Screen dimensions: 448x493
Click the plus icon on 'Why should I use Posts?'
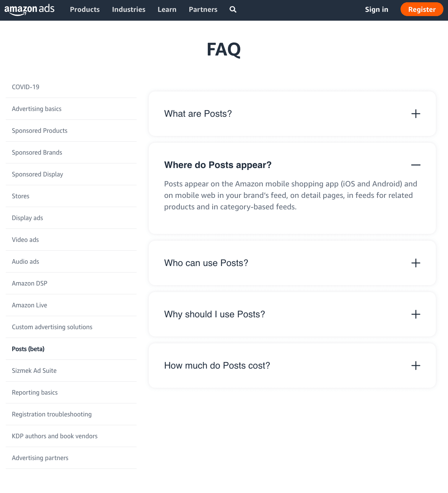click(415, 314)
